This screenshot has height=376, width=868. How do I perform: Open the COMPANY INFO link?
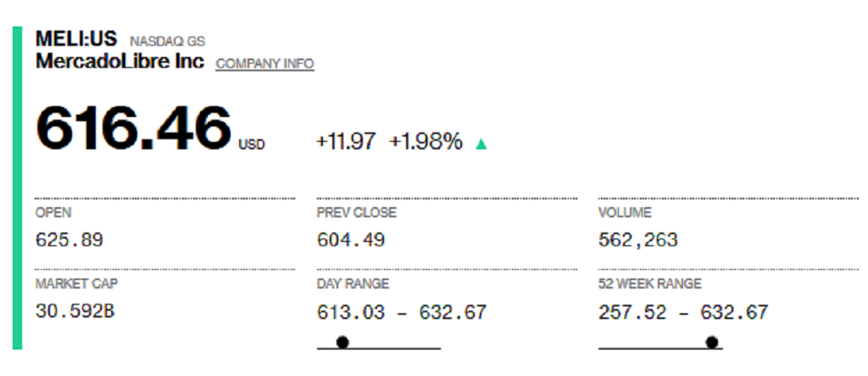[264, 64]
